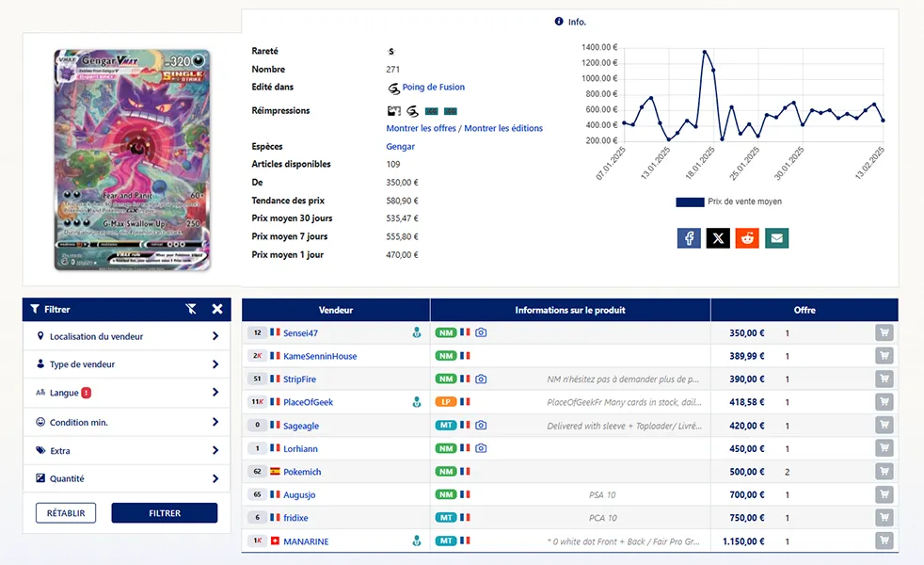View Sageagle's card photo via camera icon
924x565 pixels.
pos(481,426)
